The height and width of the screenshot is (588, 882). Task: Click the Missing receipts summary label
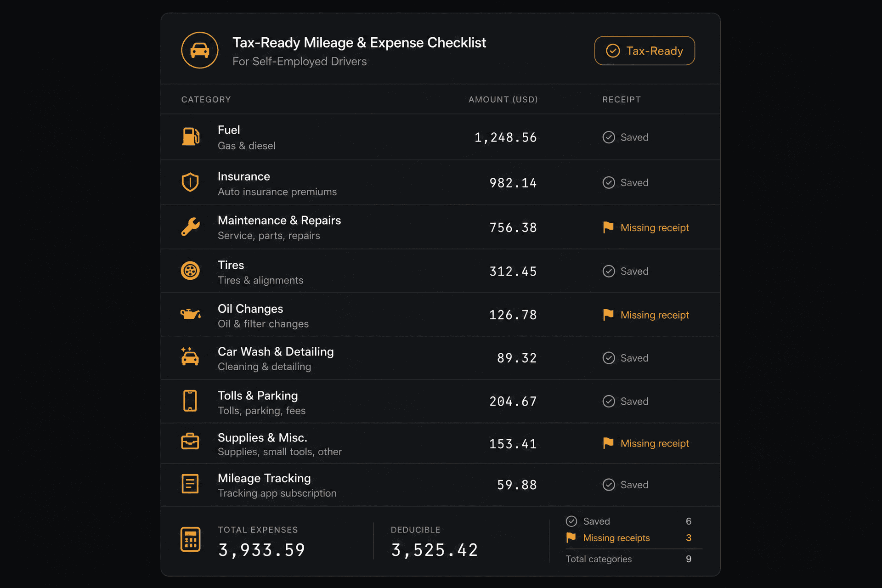[x=616, y=538]
